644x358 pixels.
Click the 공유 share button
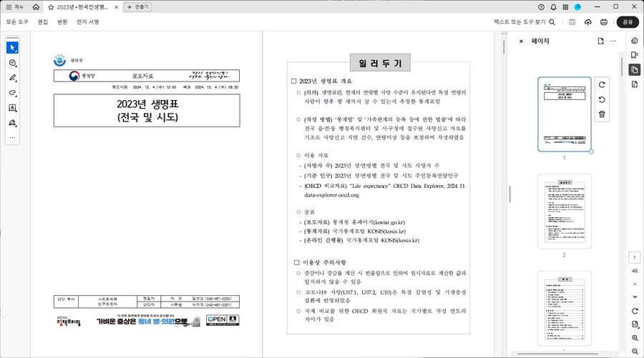click(628, 22)
